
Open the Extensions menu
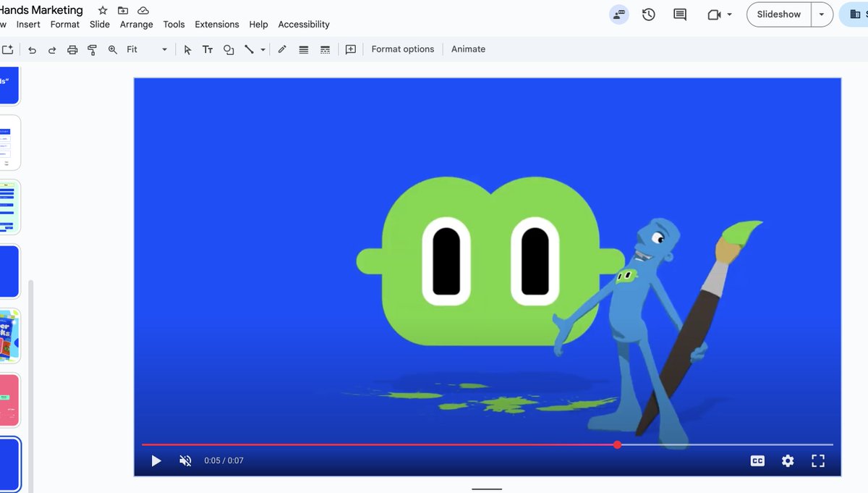tap(217, 24)
